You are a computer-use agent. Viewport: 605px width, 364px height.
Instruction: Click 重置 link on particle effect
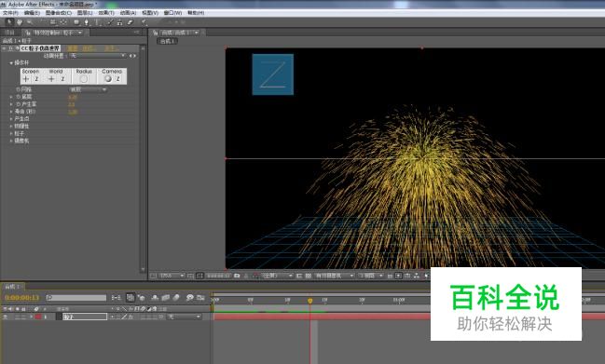point(73,48)
